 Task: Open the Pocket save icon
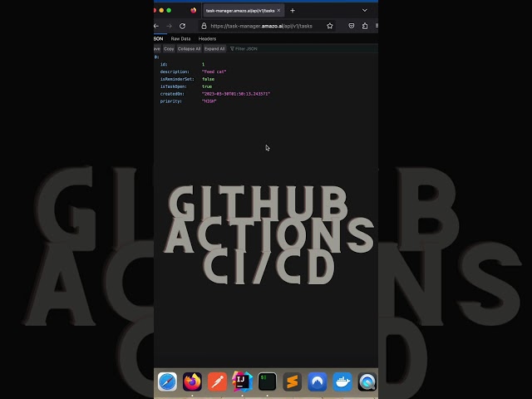(x=352, y=26)
